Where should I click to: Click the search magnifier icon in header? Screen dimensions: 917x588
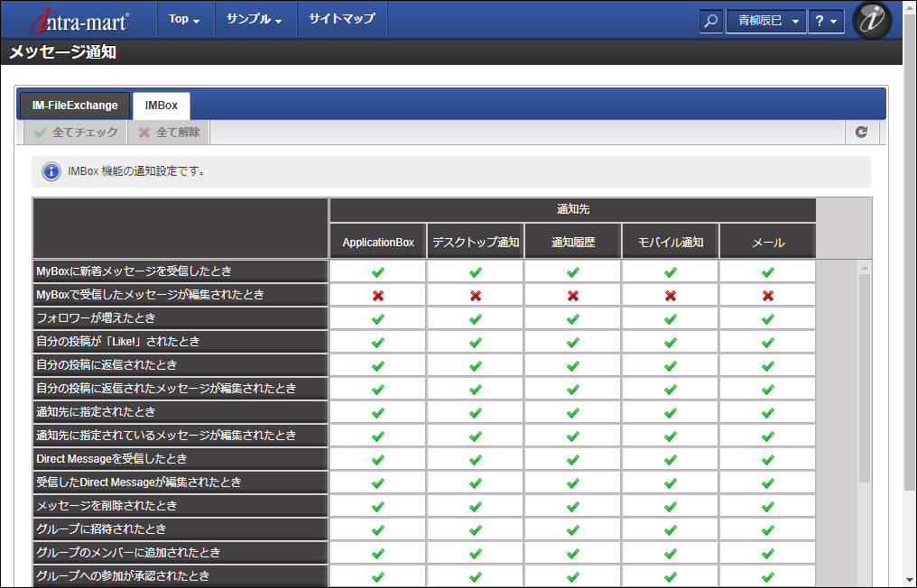coord(711,21)
